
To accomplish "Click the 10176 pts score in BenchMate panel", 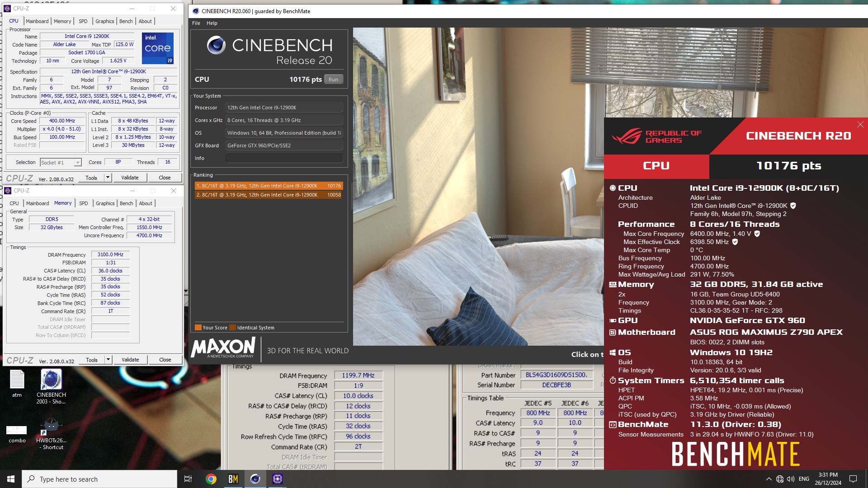I will (x=788, y=166).
